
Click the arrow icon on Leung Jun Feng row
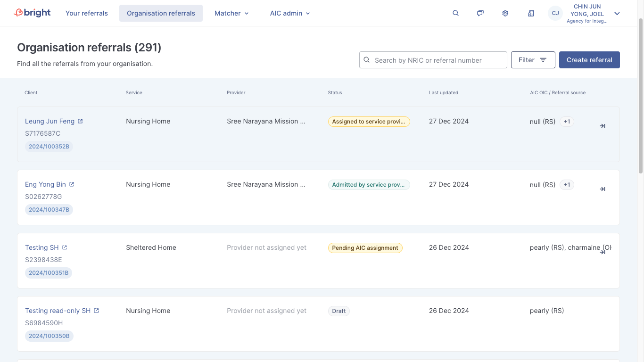(603, 126)
